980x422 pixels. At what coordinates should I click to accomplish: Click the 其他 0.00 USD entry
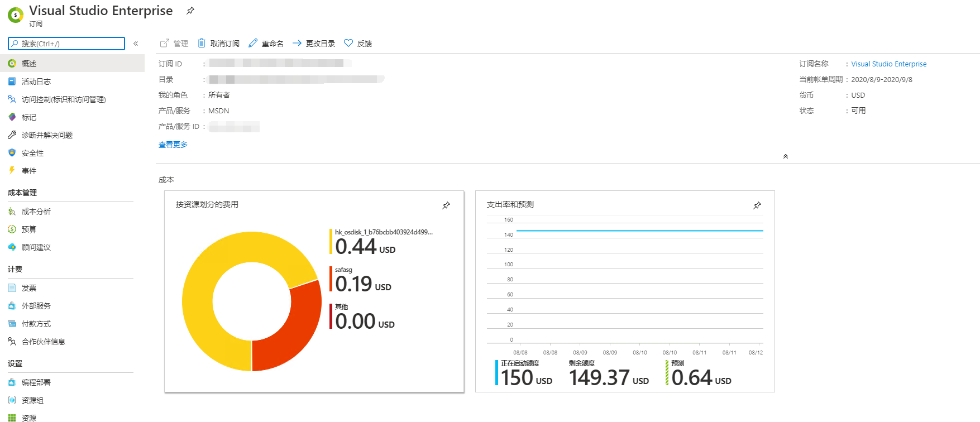pyautogui.click(x=362, y=317)
